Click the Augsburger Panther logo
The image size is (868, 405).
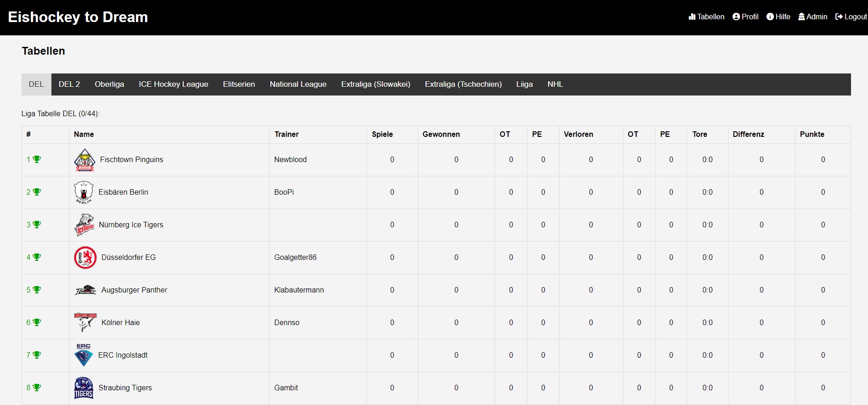[85, 290]
